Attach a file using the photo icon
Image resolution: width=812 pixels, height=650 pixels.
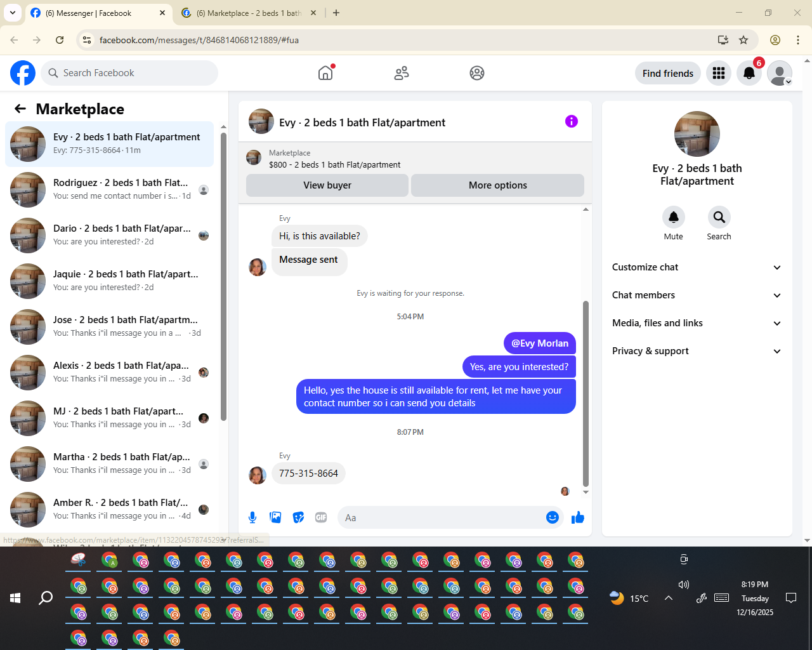[x=275, y=517]
